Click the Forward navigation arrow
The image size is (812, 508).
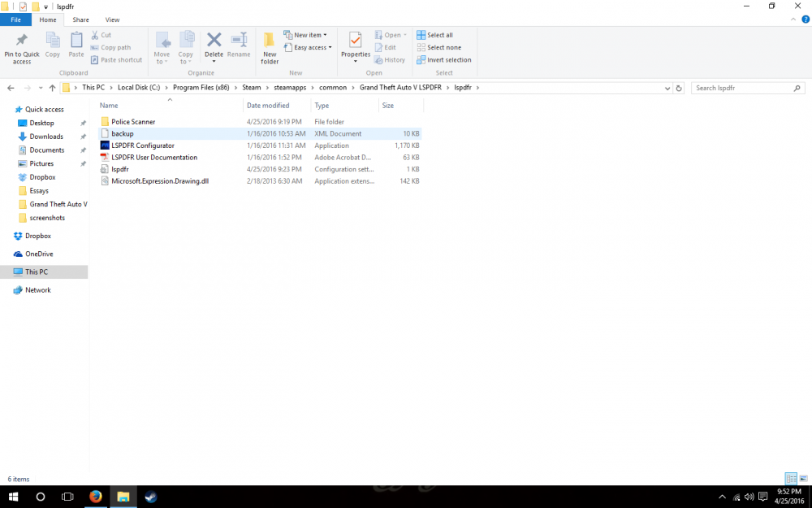[27, 88]
